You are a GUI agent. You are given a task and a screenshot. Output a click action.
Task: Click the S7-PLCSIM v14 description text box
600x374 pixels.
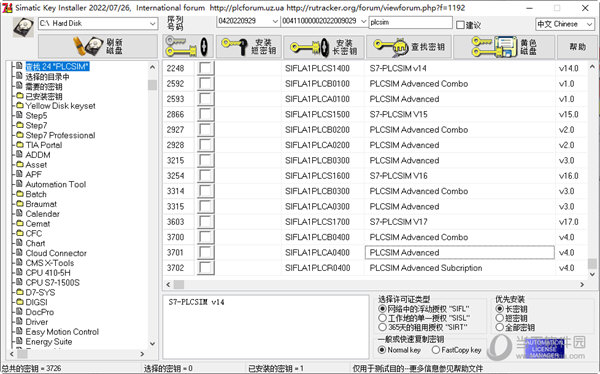[266, 327]
